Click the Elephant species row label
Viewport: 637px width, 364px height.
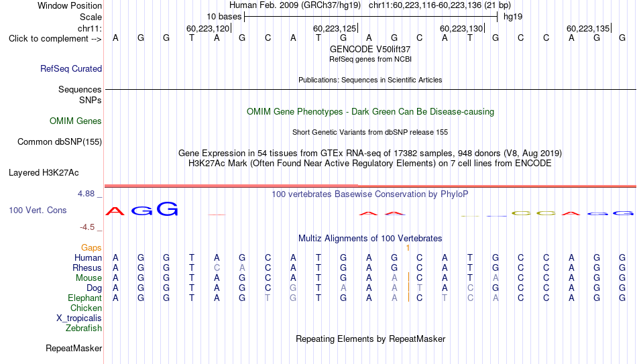85,298
